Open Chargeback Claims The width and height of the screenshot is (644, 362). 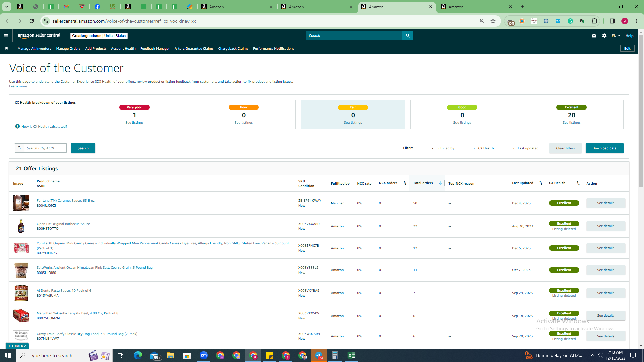coord(233,49)
